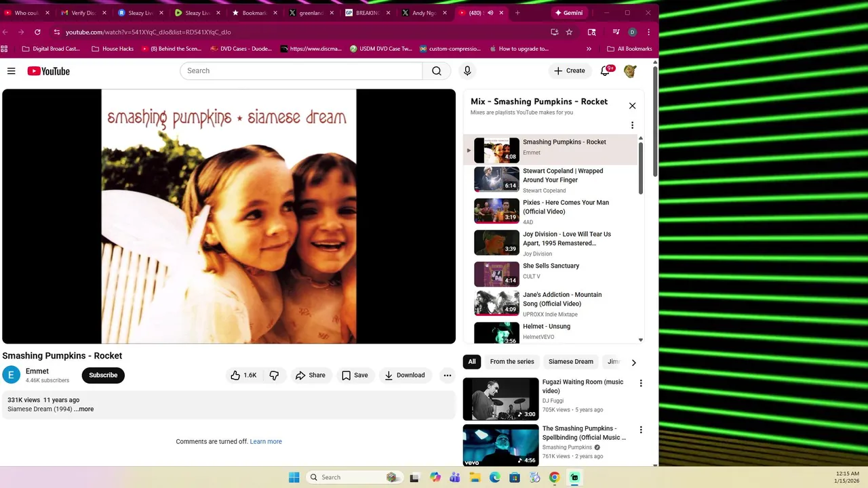Select the All filter chip

point(472,362)
